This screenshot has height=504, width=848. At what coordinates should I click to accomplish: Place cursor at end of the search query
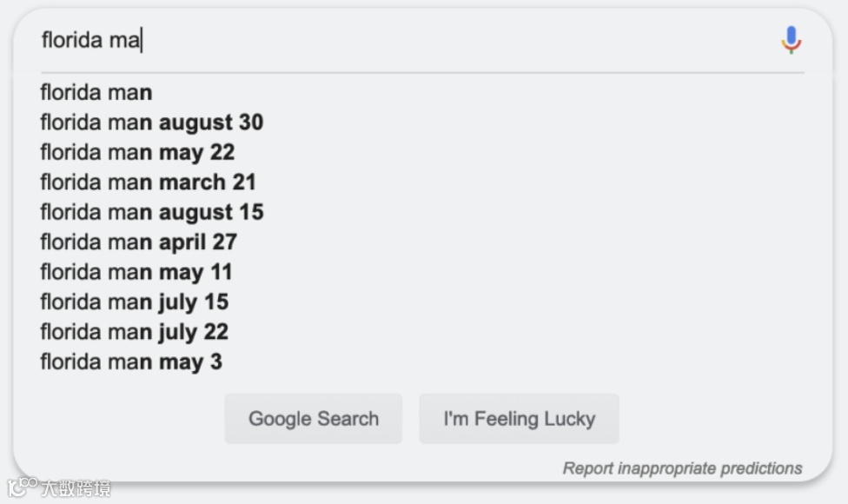coord(141,40)
